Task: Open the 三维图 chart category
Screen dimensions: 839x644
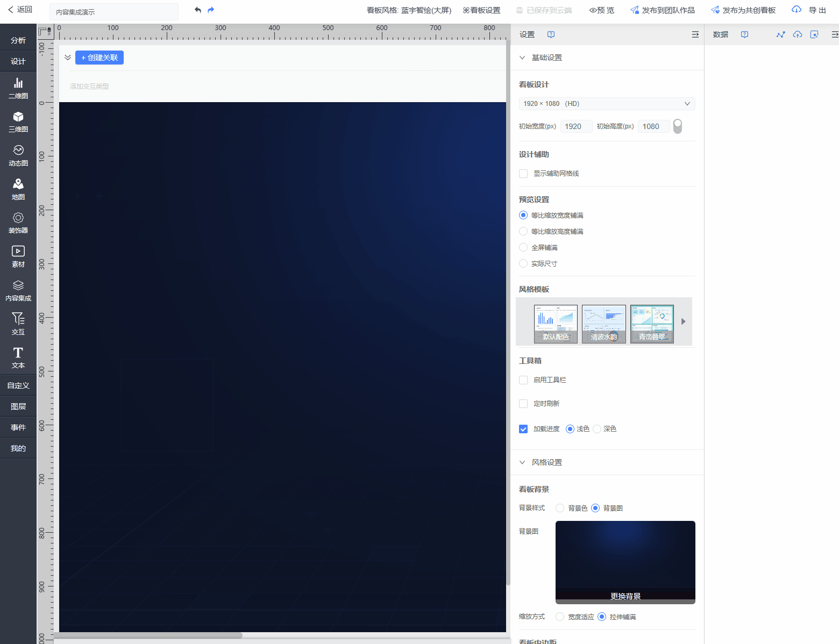Action: tap(18, 122)
